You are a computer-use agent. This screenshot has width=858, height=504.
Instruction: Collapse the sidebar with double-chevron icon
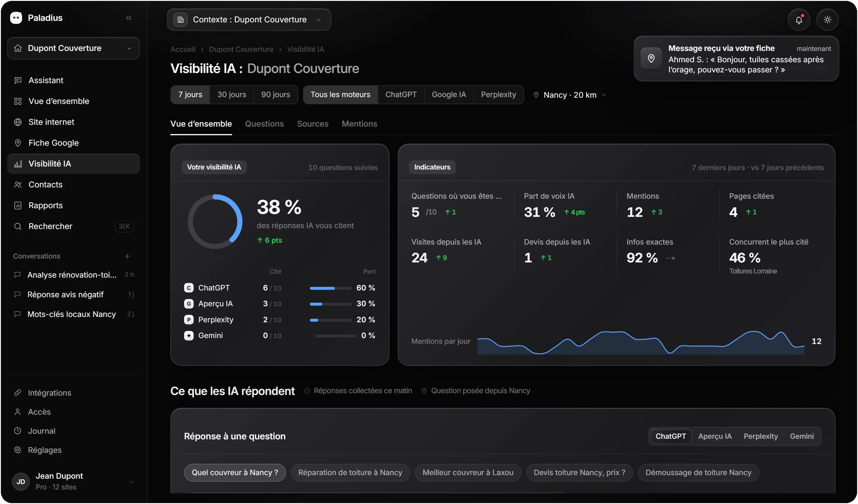point(129,18)
